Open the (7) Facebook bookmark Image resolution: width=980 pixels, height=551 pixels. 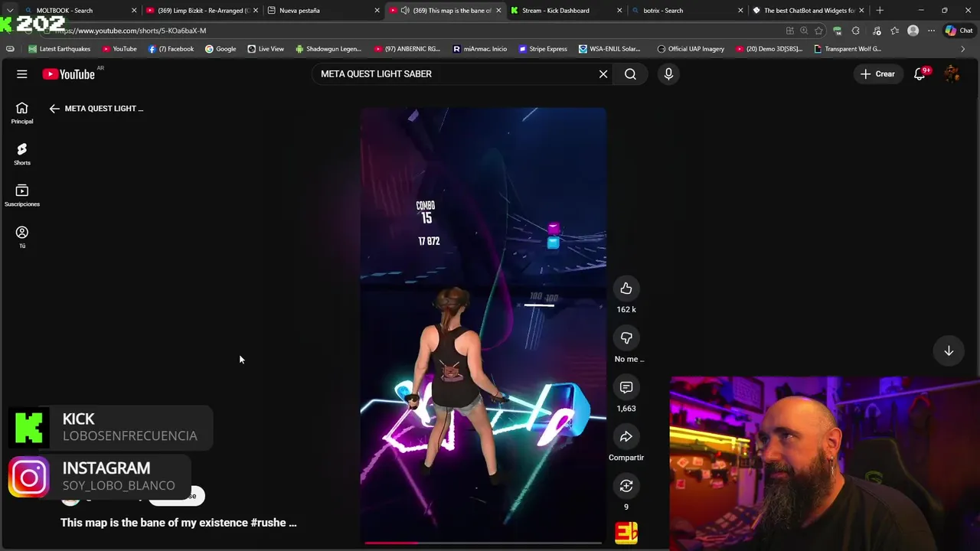pyautogui.click(x=171, y=49)
